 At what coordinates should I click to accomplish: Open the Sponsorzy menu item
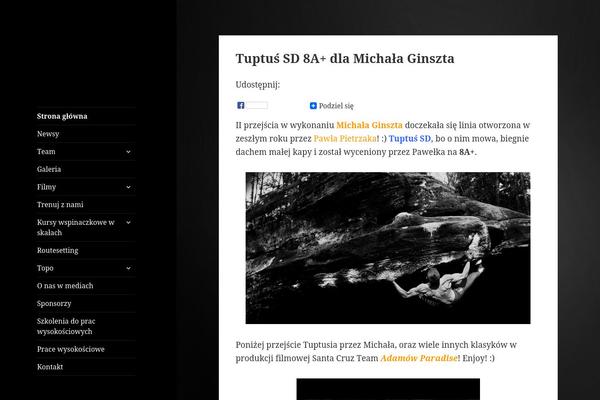[x=54, y=304]
